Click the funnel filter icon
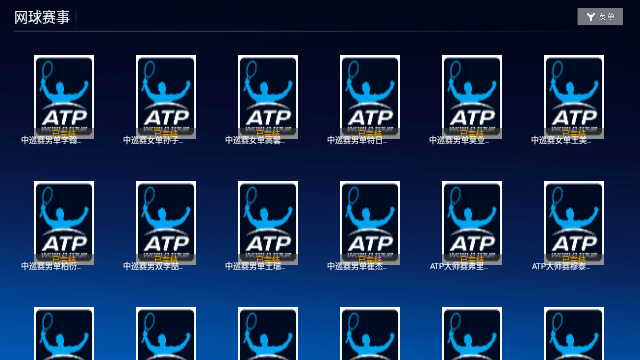Viewport: 640px width, 360px height. pos(590,17)
